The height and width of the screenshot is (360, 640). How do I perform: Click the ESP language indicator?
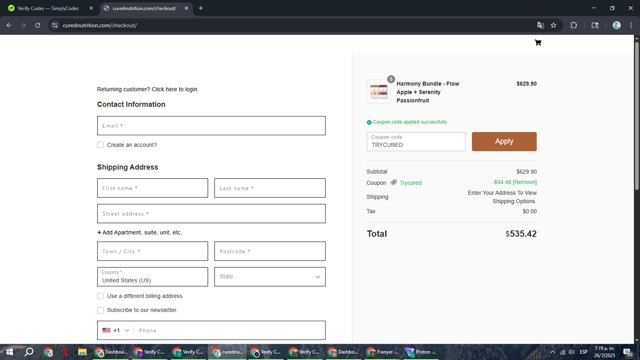(583, 352)
